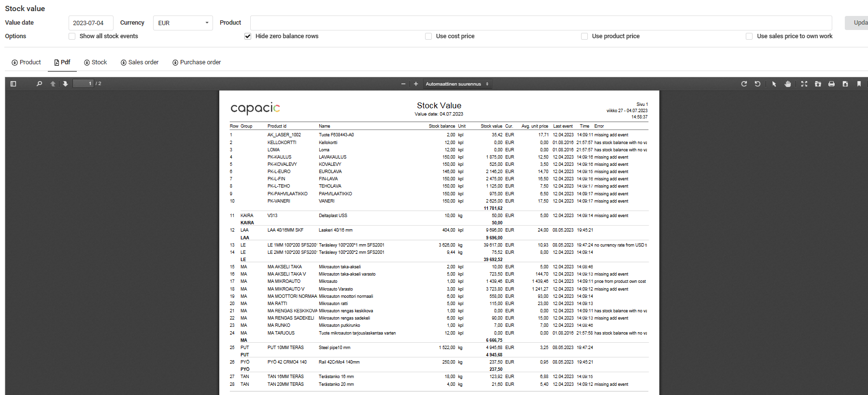This screenshot has width=868, height=395.
Task: Uncheck Hide zero balance rows
Action: (x=248, y=36)
